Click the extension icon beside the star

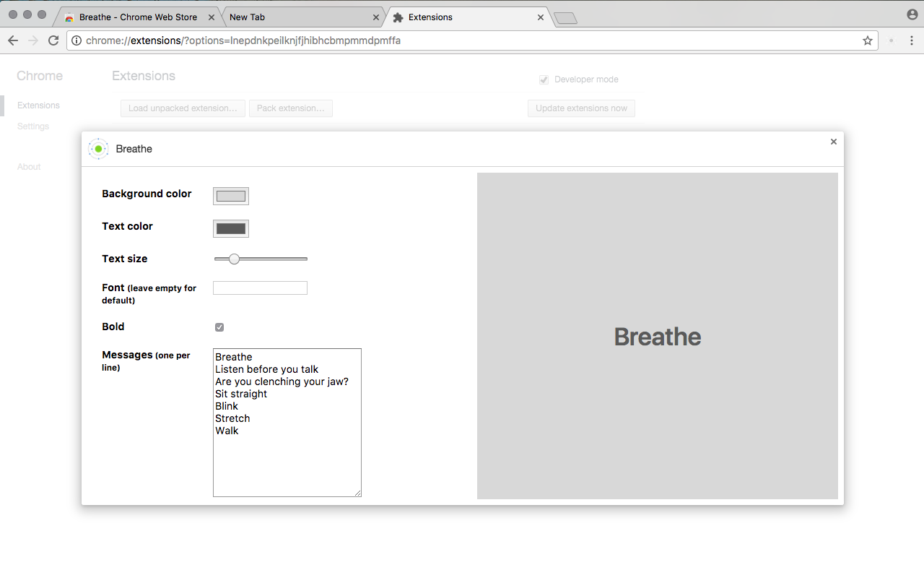point(892,40)
